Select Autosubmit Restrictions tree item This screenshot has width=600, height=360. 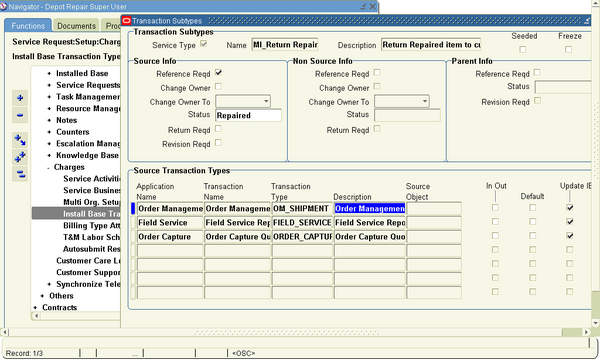[x=91, y=249]
